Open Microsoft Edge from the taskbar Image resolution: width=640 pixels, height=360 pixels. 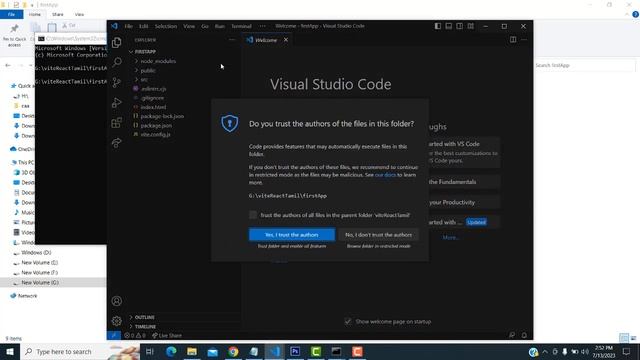(x=171, y=351)
